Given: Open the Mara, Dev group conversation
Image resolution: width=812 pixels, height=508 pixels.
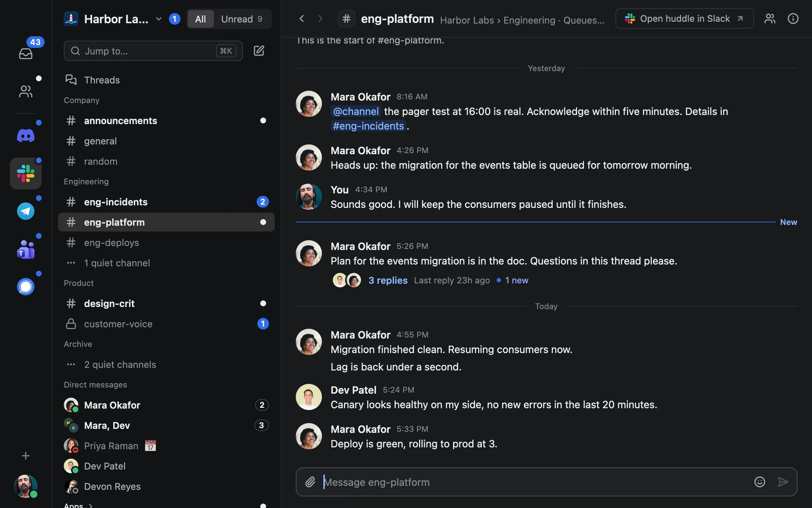Looking at the screenshot, I should click(167, 425).
